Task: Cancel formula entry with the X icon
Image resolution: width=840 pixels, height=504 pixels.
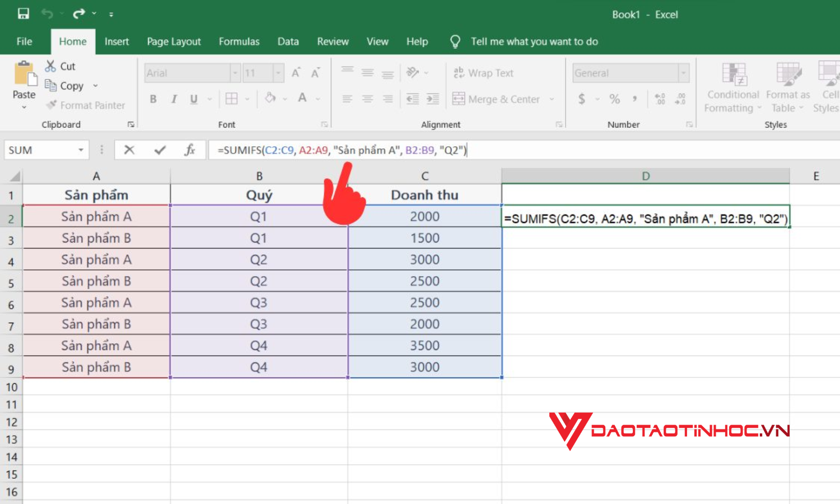Action: click(x=129, y=150)
